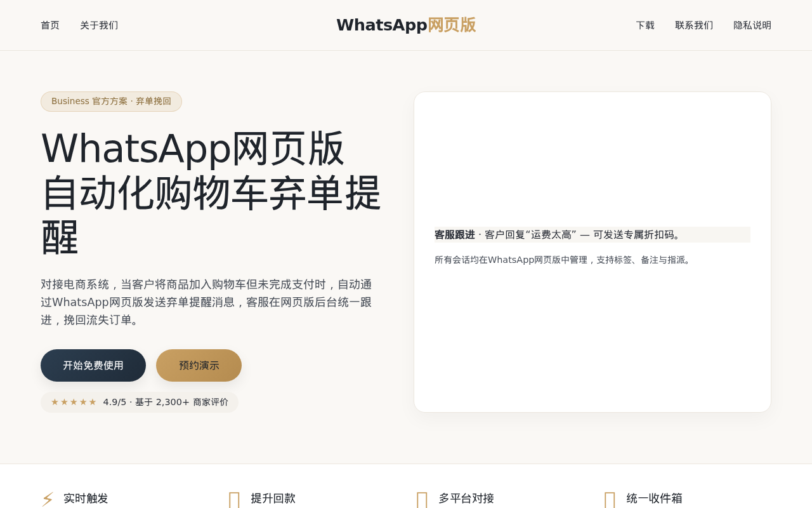Click the 4.9/5 · 基于 2,300+ 商家评价 rating text

(166, 402)
